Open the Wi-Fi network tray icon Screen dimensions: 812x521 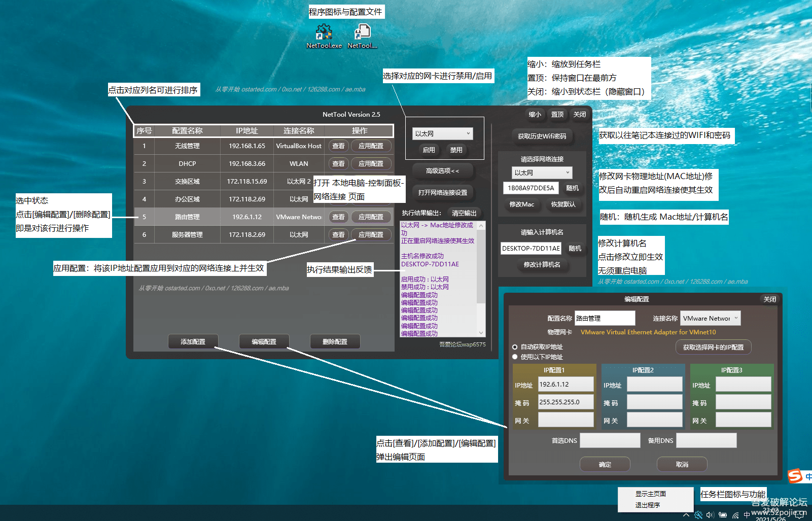tap(735, 514)
